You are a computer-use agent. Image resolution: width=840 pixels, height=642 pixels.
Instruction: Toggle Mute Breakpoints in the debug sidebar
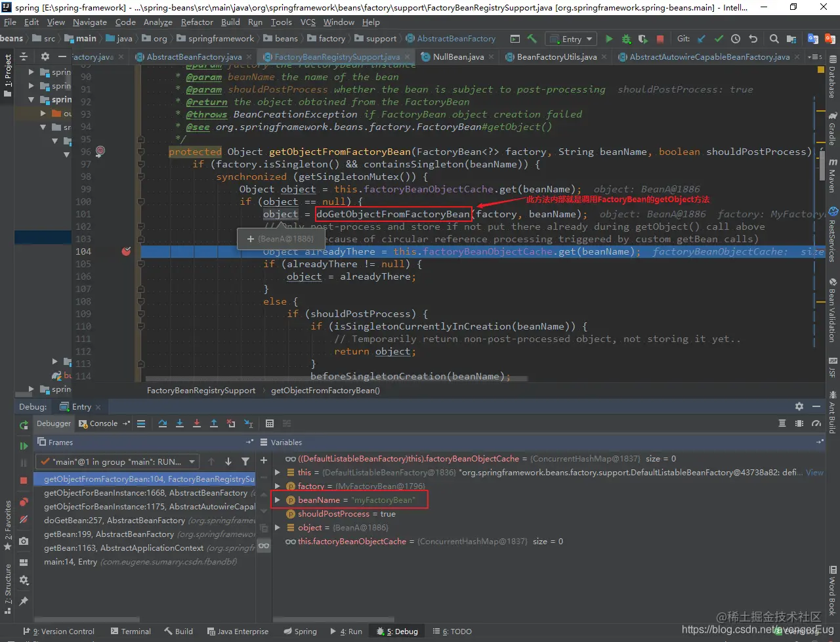24,519
